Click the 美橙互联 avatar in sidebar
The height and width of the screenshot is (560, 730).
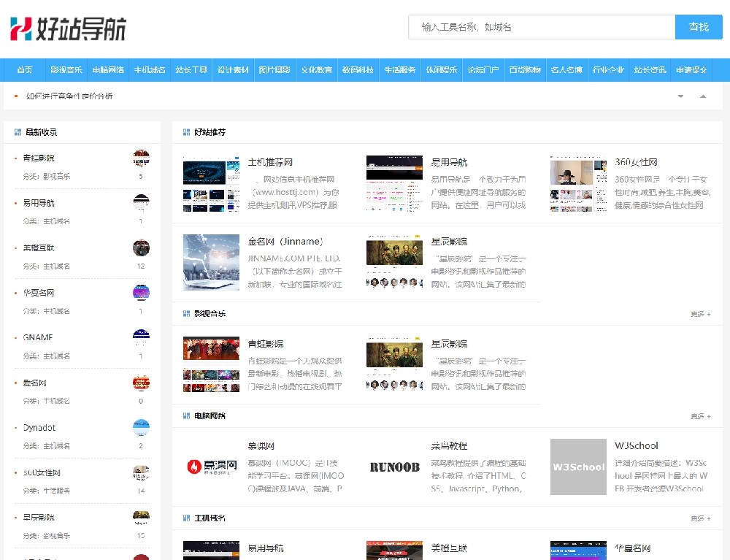(x=141, y=248)
